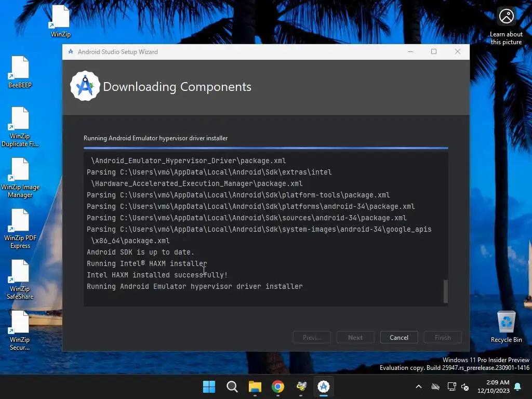
Task: Click the disabled Next button
Action: tap(355, 337)
